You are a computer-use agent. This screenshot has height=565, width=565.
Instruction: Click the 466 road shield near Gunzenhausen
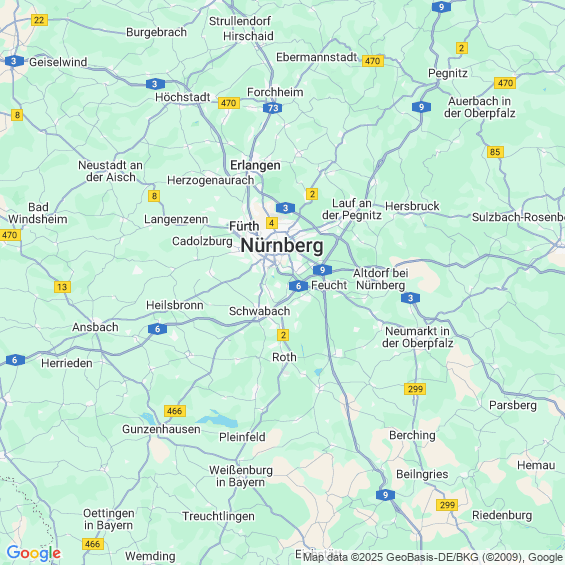pyautogui.click(x=175, y=411)
